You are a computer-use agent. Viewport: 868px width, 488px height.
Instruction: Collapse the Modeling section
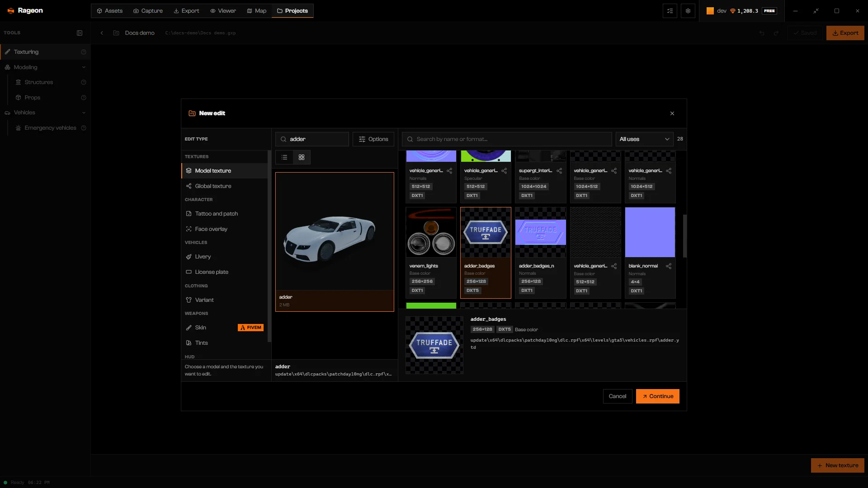tap(84, 67)
